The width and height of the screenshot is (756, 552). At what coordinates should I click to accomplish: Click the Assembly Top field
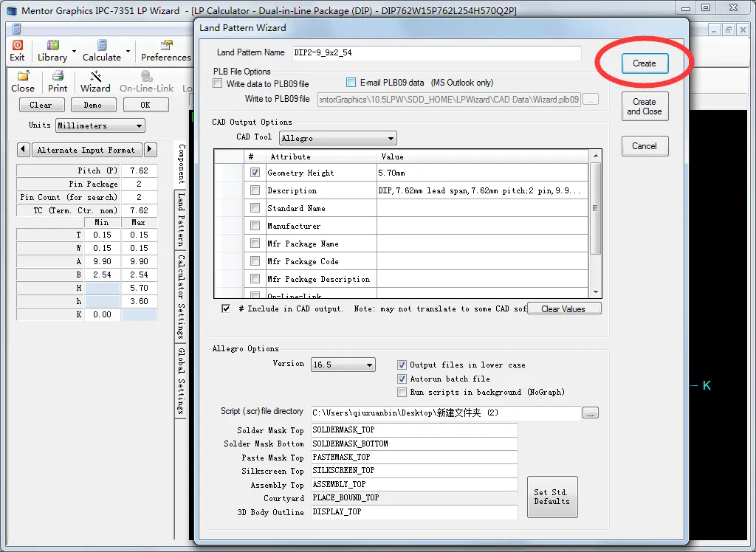(414, 485)
